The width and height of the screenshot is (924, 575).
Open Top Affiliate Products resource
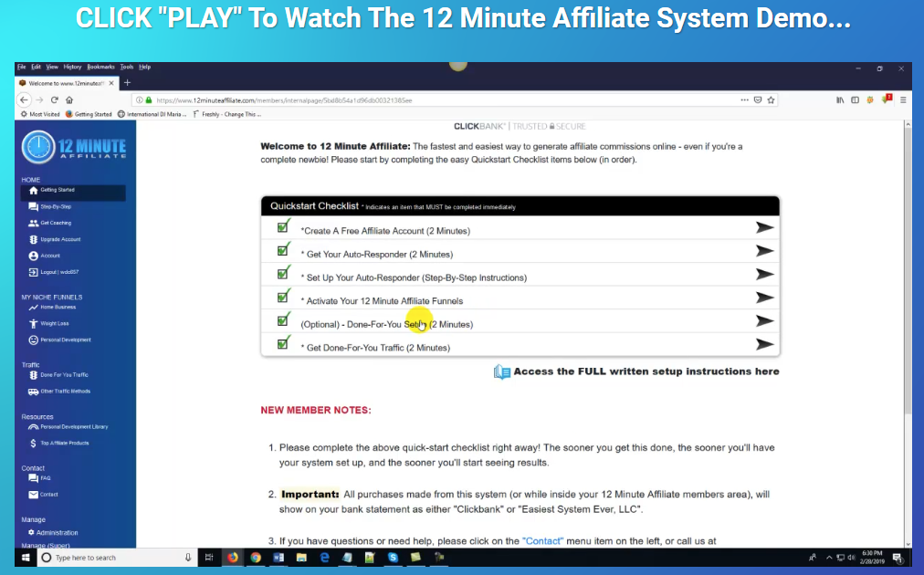[59, 443]
